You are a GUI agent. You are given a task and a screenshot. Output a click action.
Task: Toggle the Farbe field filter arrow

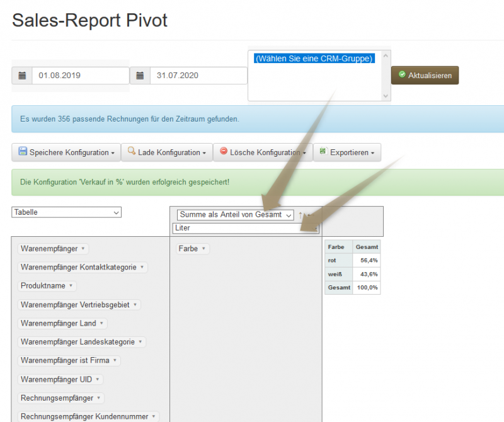coord(203,249)
